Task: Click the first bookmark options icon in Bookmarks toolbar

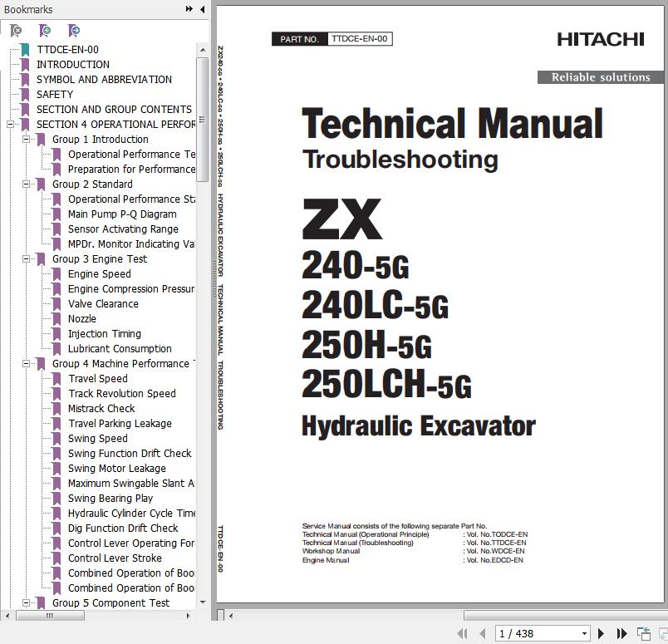Action: pyautogui.click(x=16, y=30)
